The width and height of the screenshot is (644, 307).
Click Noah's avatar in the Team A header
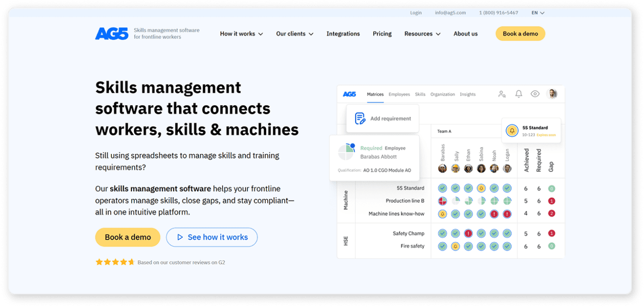[494, 169]
